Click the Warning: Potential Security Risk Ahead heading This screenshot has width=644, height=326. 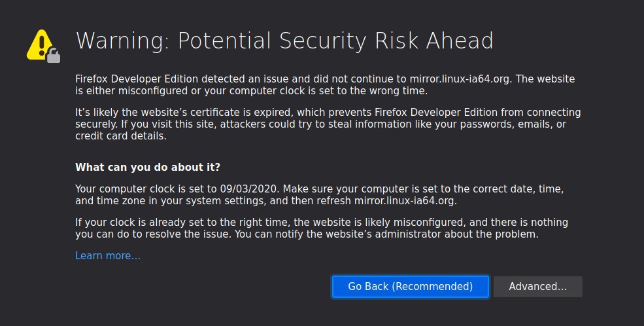[x=284, y=41]
